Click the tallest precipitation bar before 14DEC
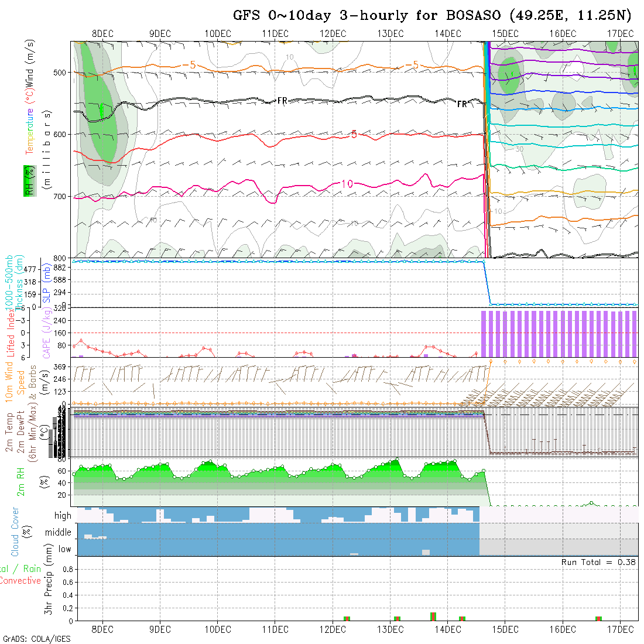 (x=433, y=616)
